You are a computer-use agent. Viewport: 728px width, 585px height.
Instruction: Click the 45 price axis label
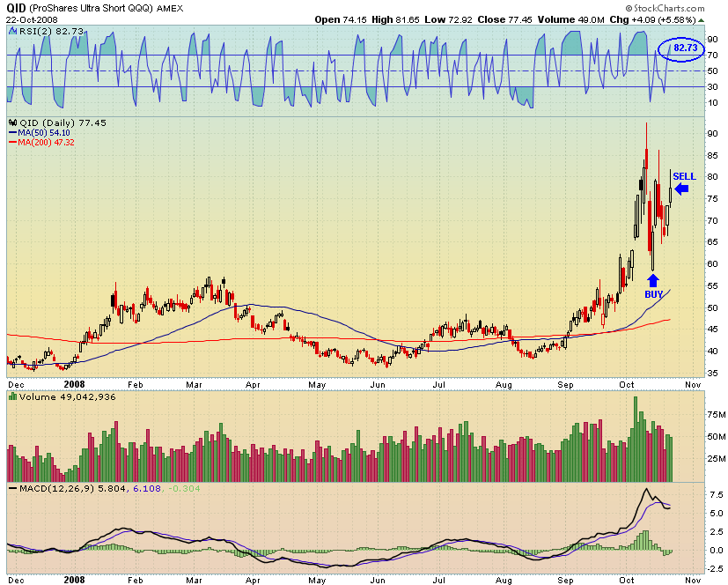point(712,330)
